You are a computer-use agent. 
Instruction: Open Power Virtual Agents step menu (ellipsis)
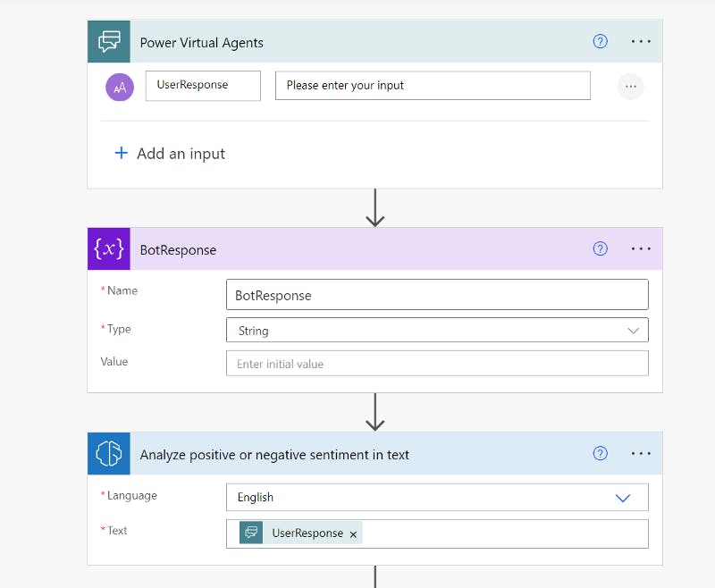click(641, 41)
